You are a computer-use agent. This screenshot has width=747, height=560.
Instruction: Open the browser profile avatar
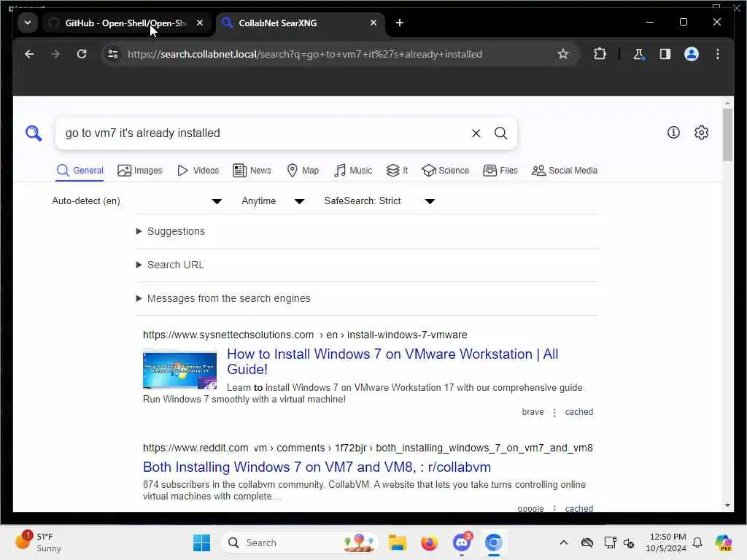point(692,54)
